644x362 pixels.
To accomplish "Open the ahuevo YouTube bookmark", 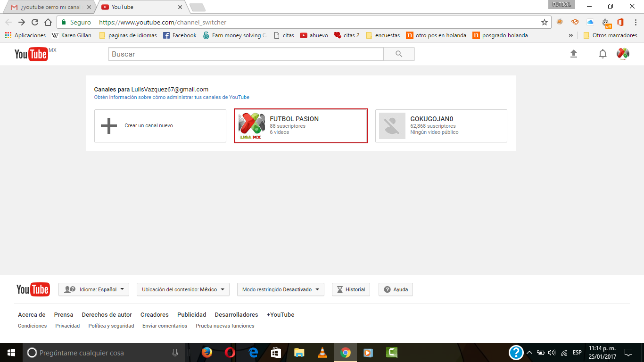I will pos(314,35).
